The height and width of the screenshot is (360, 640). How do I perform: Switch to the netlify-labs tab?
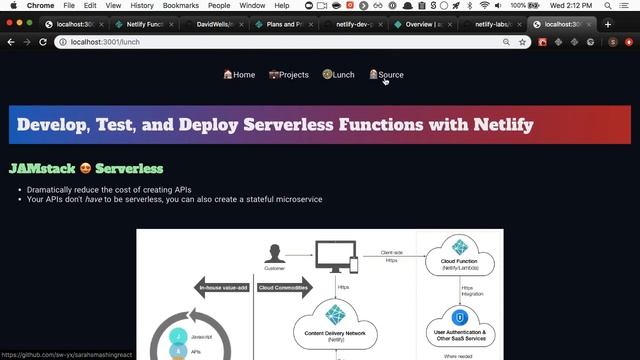point(492,24)
